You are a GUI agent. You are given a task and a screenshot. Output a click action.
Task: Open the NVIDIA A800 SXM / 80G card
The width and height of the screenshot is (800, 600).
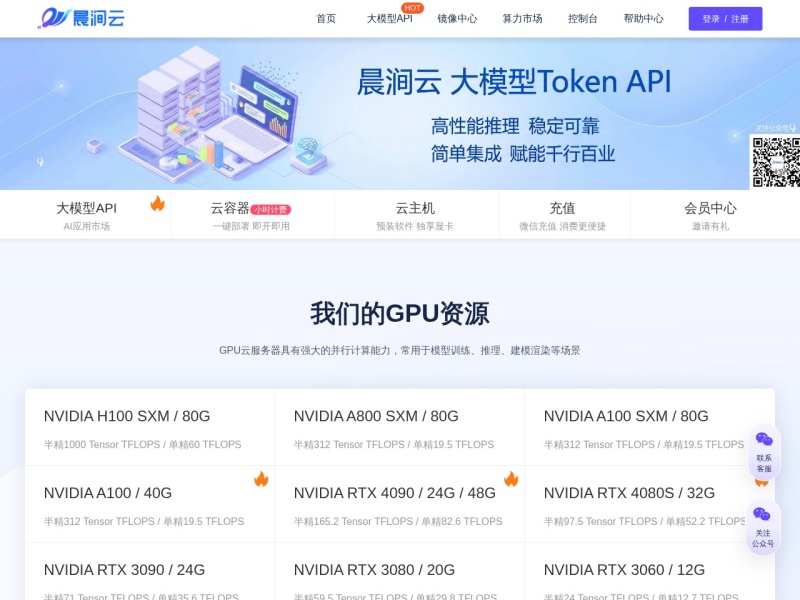(x=399, y=427)
